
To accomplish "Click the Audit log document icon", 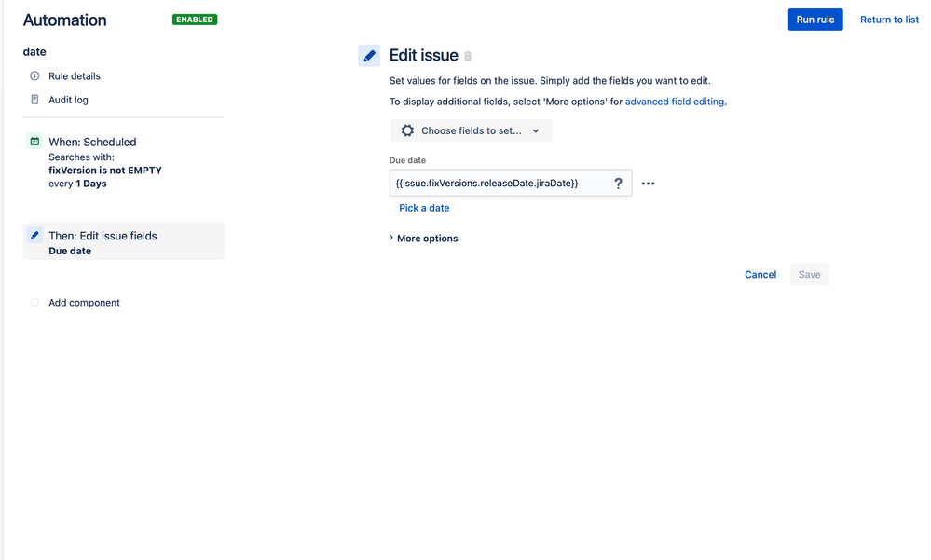I will 34,100.
